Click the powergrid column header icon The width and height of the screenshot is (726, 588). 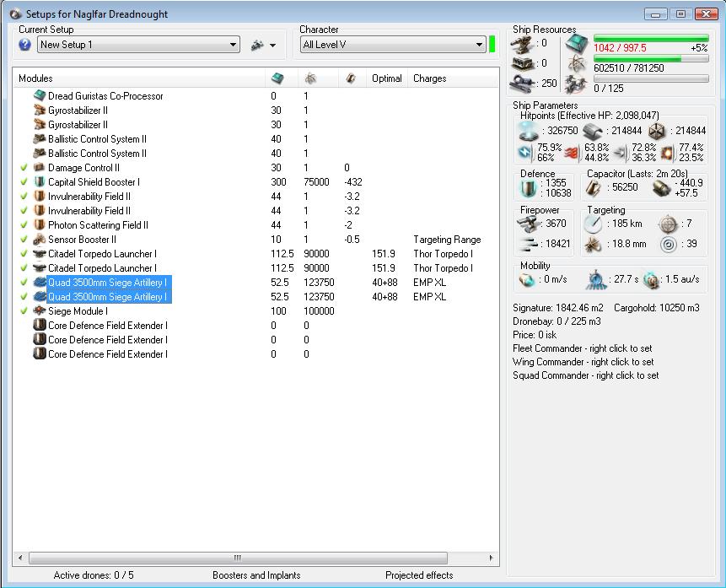310,78
